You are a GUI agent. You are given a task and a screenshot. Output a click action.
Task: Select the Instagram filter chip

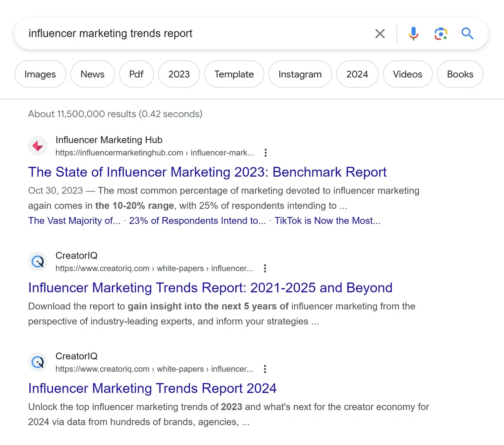[300, 74]
